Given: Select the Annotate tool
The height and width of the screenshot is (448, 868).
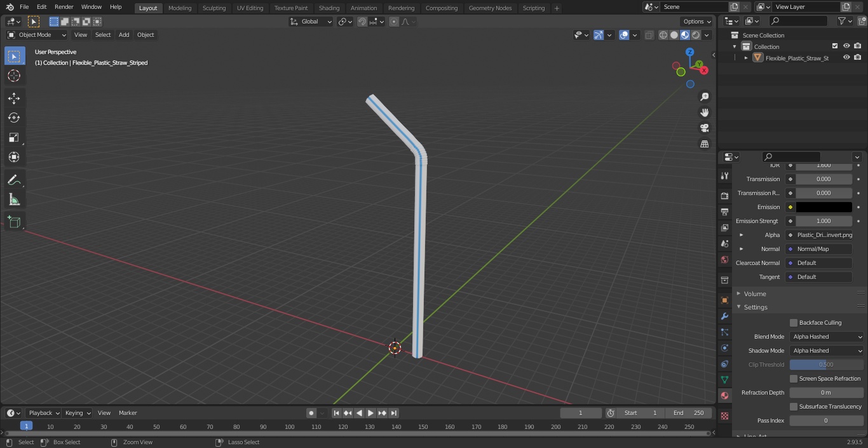Looking at the screenshot, I should click(x=14, y=180).
